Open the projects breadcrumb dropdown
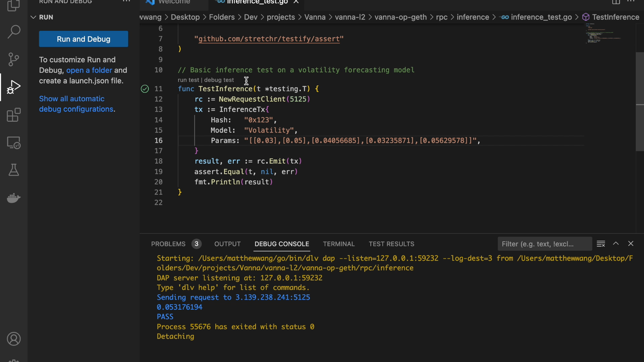The height and width of the screenshot is (362, 644). tap(281, 17)
